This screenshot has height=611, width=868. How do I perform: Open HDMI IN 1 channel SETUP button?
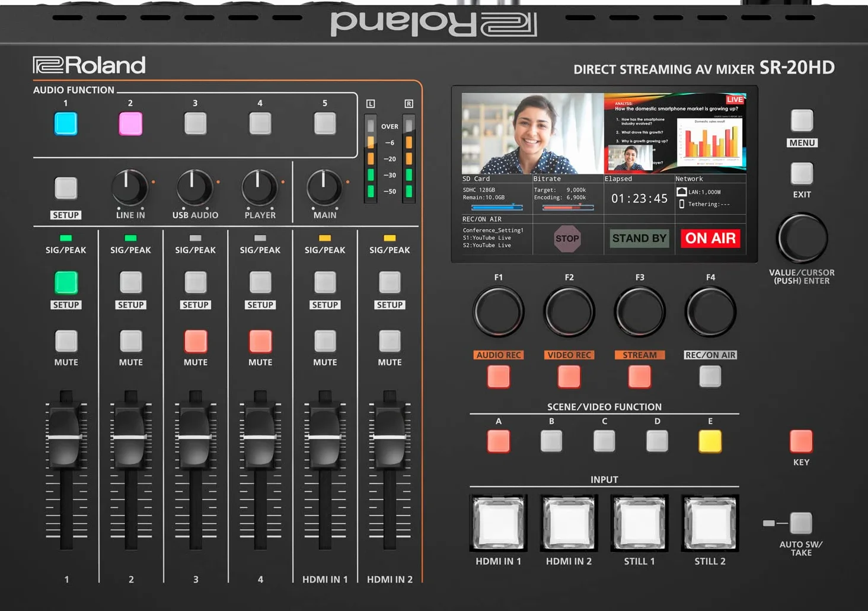[324, 282]
